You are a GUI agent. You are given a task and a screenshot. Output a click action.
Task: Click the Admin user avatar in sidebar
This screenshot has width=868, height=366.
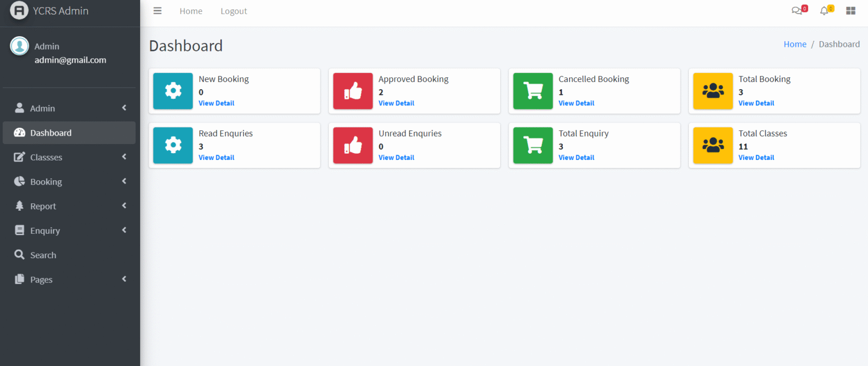pos(20,46)
